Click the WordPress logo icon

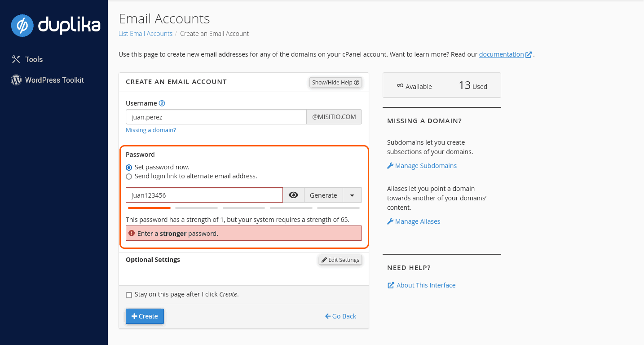tap(16, 80)
